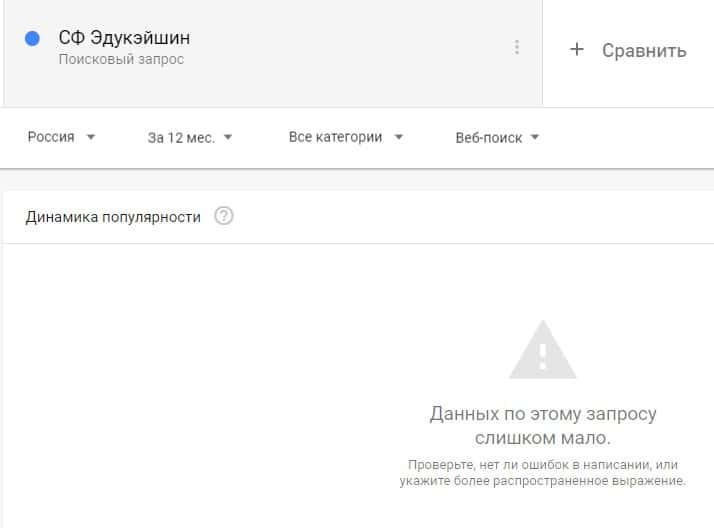Open the three-dot menu for СФ Эдукэйшин
Viewport: 714px width, 528px height.
coord(516,47)
